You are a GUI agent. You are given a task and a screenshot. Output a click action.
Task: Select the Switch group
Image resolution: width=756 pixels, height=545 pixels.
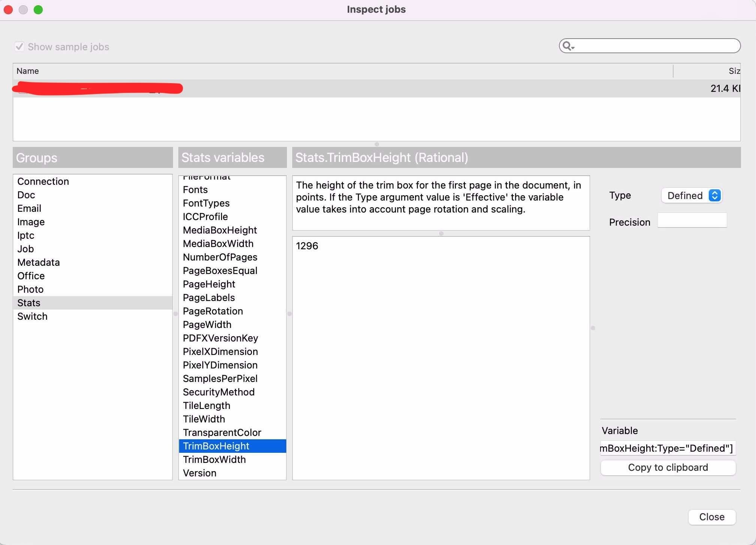coord(32,316)
